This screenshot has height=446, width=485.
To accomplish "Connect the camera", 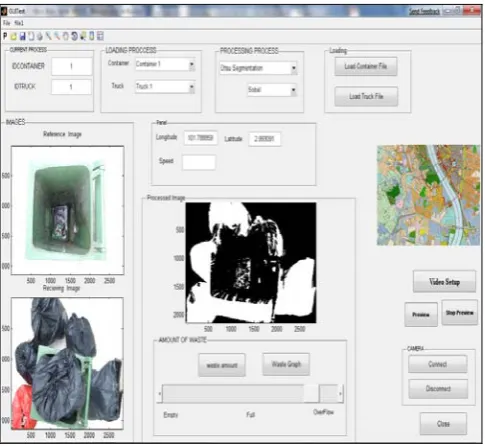I will coord(438,364).
